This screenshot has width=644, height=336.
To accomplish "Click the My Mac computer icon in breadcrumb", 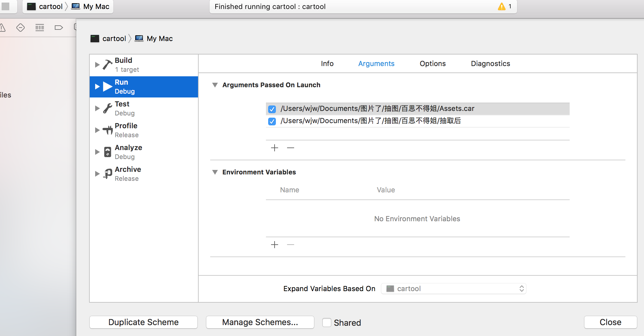I will tap(139, 38).
